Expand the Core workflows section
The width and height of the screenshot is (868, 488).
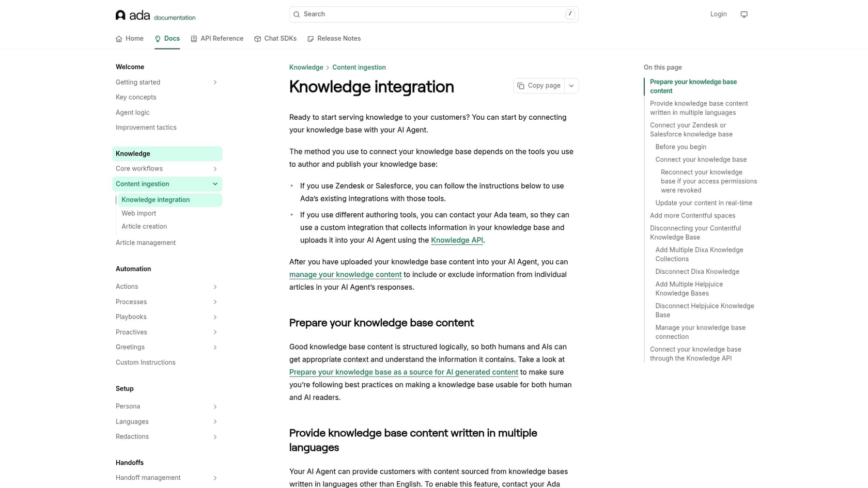[x=215, y=169]
